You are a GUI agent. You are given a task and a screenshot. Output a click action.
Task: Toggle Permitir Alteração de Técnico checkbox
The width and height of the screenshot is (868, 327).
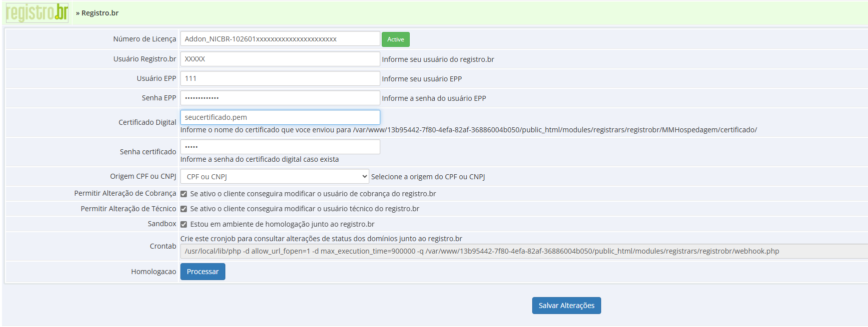coord(183,209)
